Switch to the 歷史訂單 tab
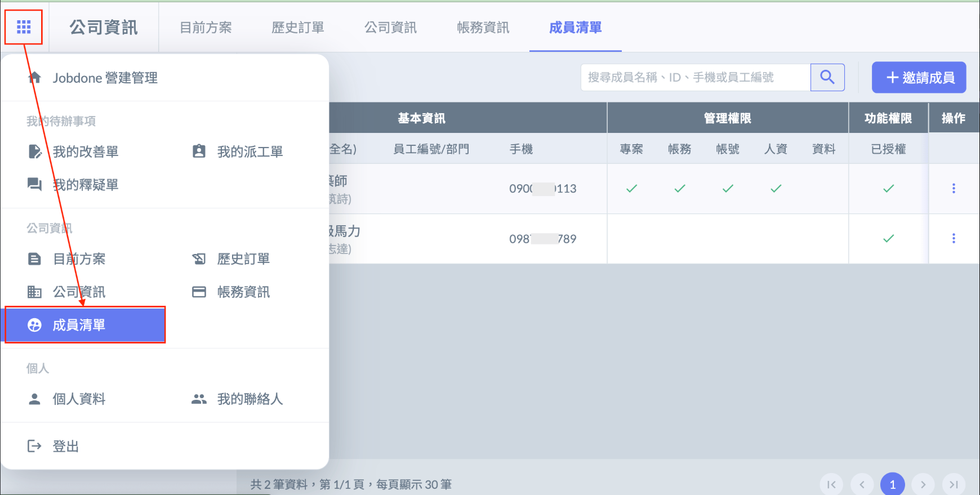Screen dimensions: 980x495 click(298, 28)
